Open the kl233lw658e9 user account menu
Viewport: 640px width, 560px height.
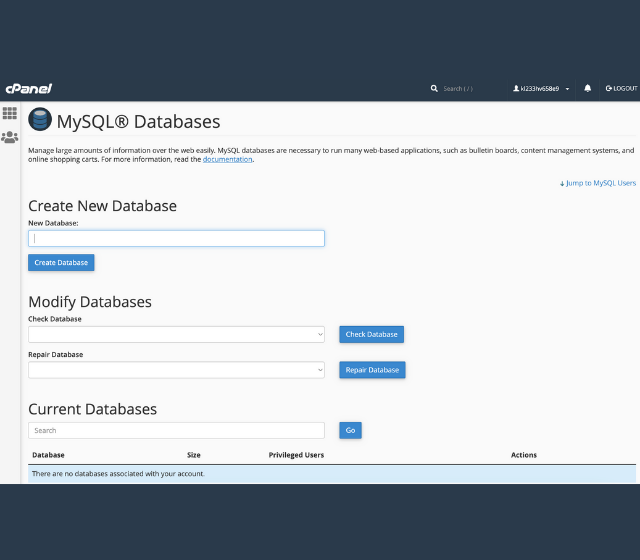(541, 89)
